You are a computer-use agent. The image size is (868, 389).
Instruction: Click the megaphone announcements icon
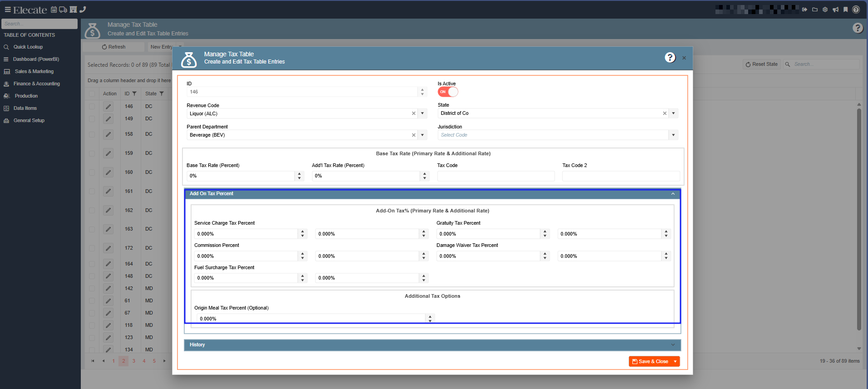(x=835, y=10)
